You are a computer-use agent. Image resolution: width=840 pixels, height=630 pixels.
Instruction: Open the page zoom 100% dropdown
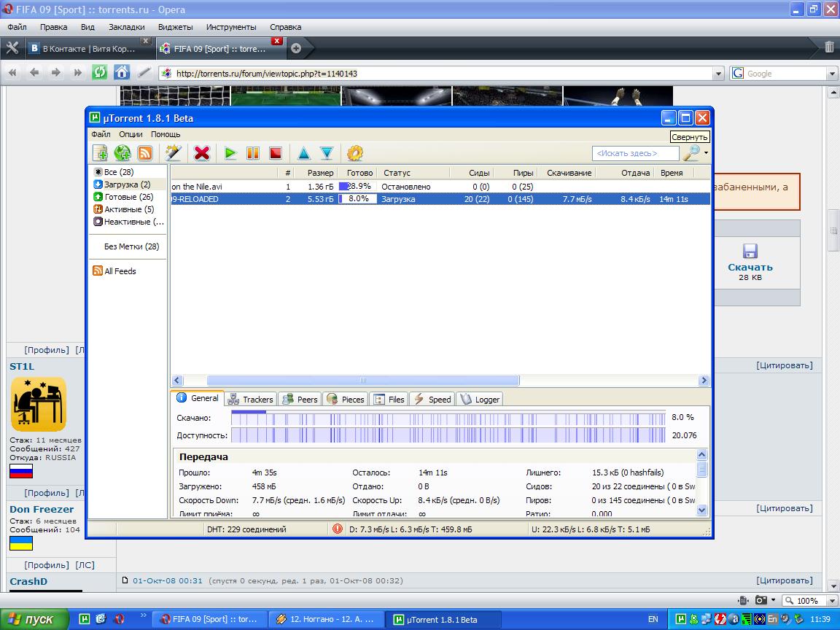pyautogui.click(x=829, y=601)
